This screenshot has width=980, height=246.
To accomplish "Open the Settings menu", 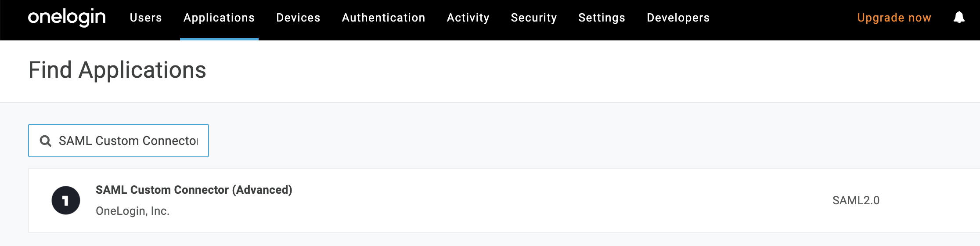I will coord(602,18).
